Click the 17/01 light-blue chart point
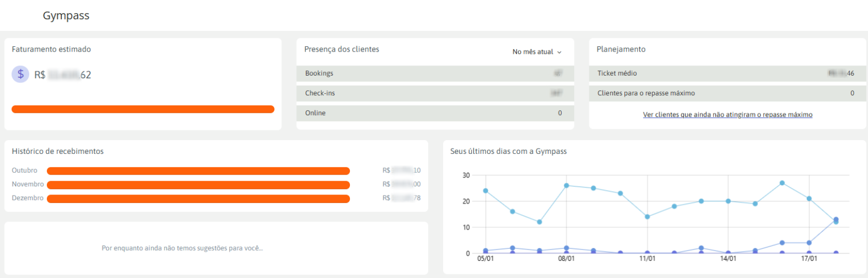The image size is (868, 278). (809, 199)
